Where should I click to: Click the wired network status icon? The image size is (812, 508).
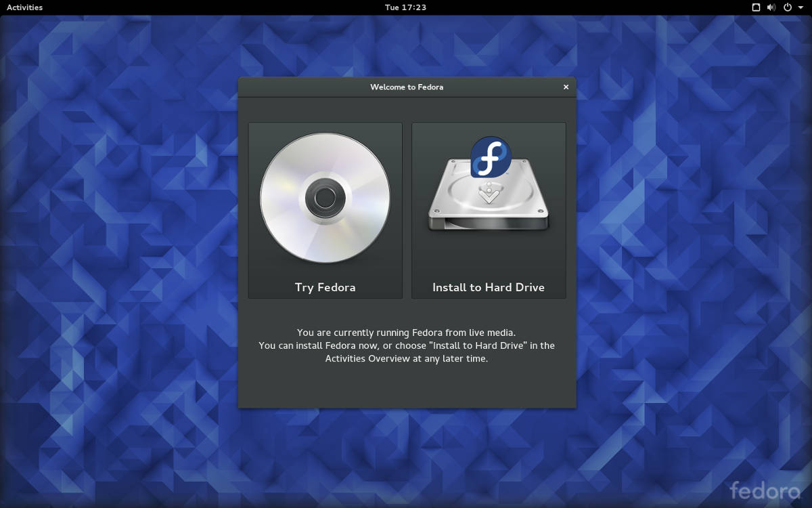756,7
